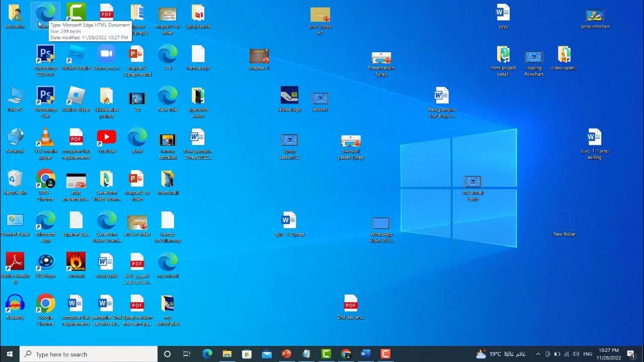Switch to PowerPoint on the taskbar
Viewport: 644px width, 362px height.
[x=286, y=354]
